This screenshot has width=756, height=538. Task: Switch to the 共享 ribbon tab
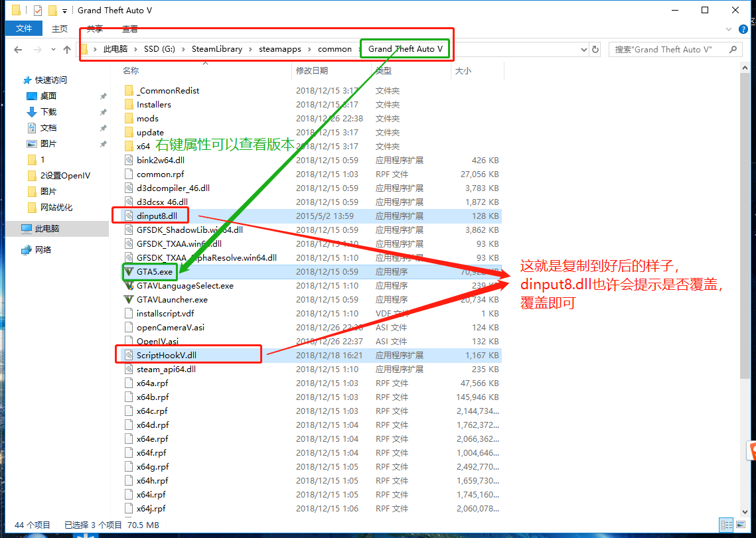click(x=94, y=29)
